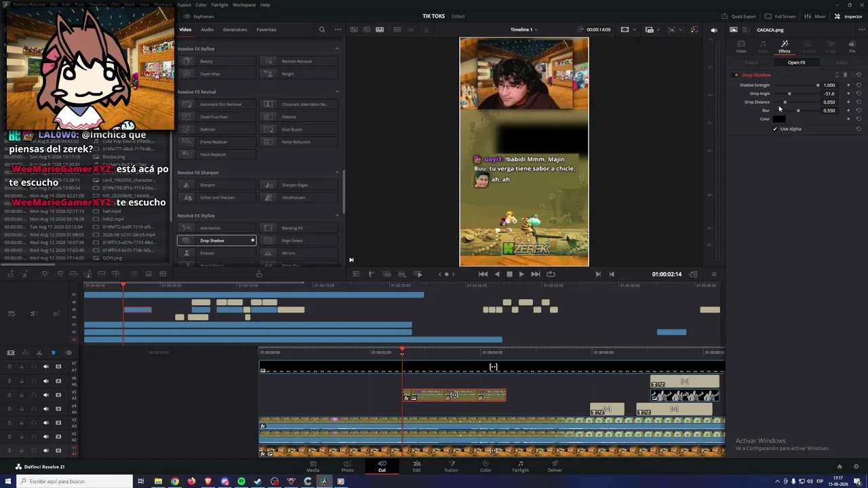868x488 pixels.
Task: Play the timeline in reverse
Action: 497,274
